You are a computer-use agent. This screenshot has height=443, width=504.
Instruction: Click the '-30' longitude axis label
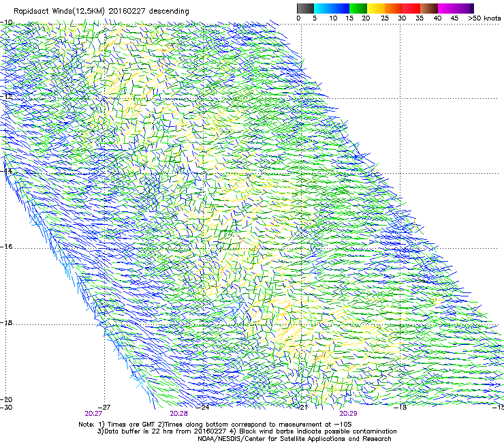pyautogui.click(x=6, y=408)
